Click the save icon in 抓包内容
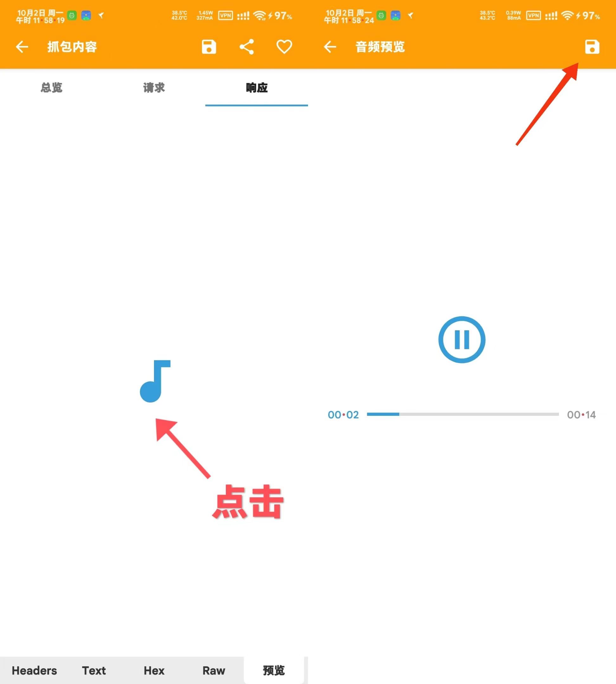 click(209, 47)
